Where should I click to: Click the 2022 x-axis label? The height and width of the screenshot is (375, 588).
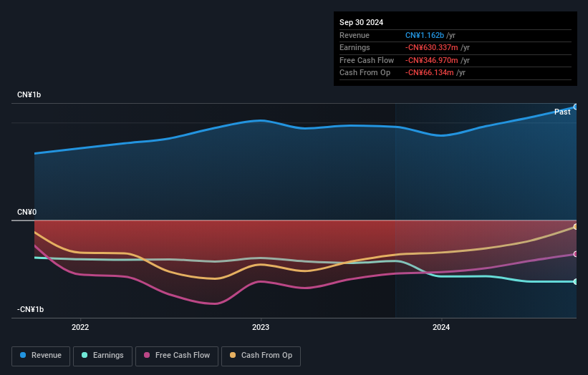pyautogui.click(x=80, y=327)
